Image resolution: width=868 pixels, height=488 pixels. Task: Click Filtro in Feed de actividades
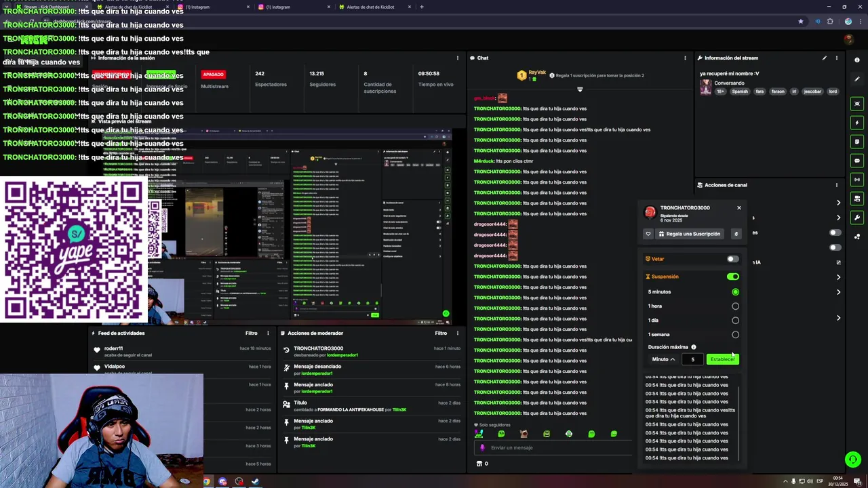coord(251,333)
